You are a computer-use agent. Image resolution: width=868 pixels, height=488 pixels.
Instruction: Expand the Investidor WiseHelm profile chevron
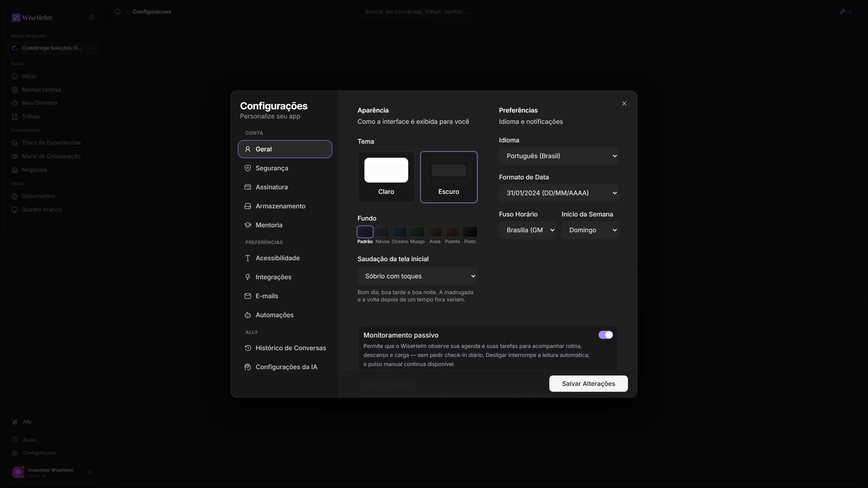click(x=89, y=472)
